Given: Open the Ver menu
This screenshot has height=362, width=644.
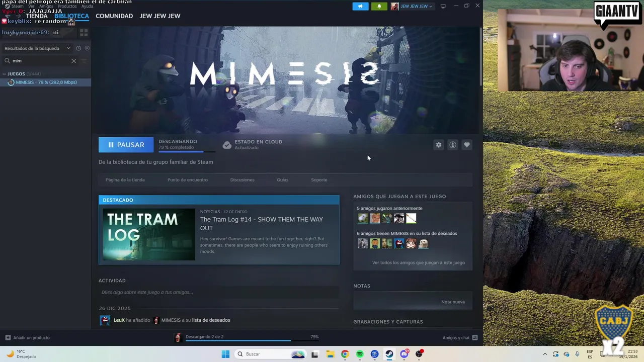Looking at the screenshot, I should tap(31, 6).
